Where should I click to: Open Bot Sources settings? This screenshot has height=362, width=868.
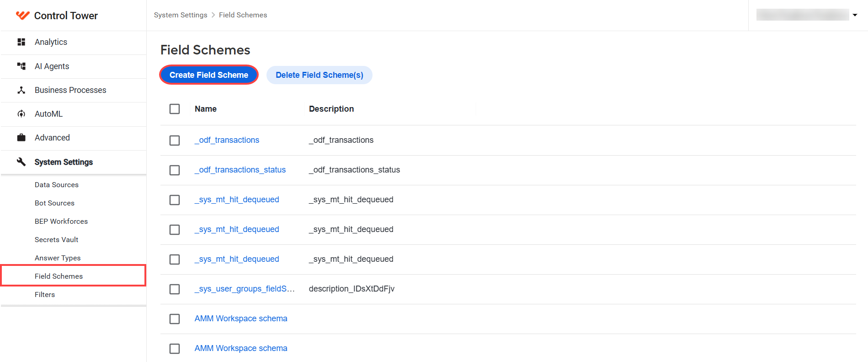coord(54,203)
